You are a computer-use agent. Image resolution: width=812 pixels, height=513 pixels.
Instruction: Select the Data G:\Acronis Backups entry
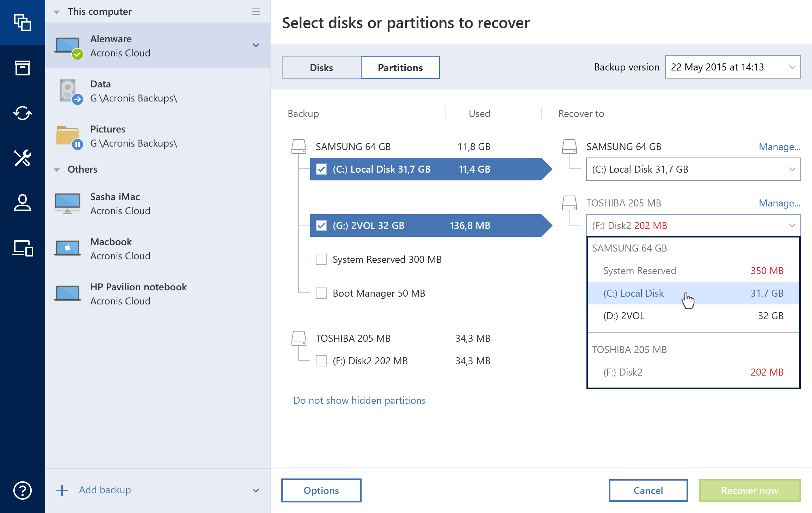pyautogui.click(x=158, y=91)
